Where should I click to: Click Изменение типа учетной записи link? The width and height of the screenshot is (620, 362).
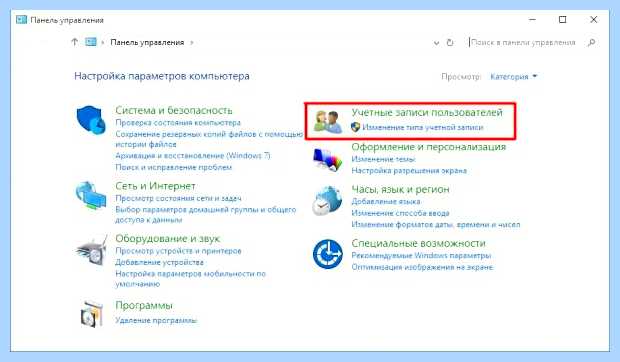tap(423, 127)
